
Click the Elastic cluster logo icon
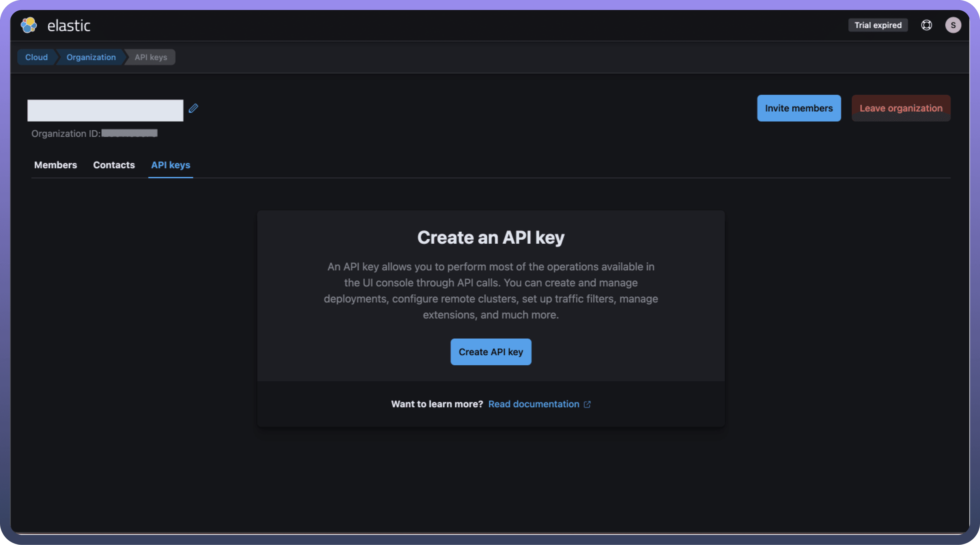point(29,25)
